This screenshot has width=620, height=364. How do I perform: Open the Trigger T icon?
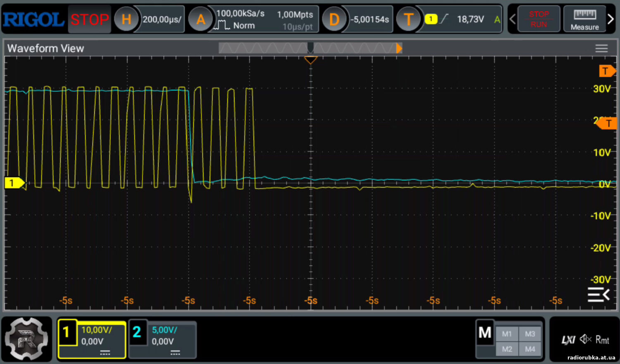(408, 19)
